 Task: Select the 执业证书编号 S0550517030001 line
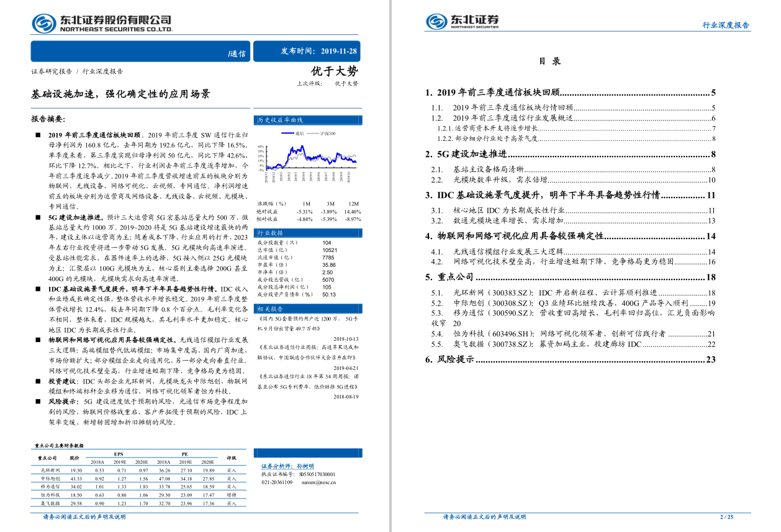click(298, 474)
